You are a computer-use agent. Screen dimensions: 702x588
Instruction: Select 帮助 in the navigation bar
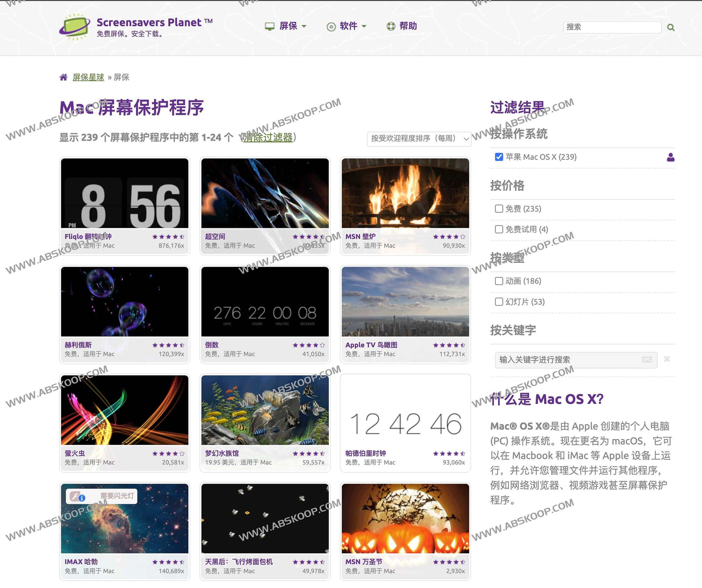pos(407,26)
